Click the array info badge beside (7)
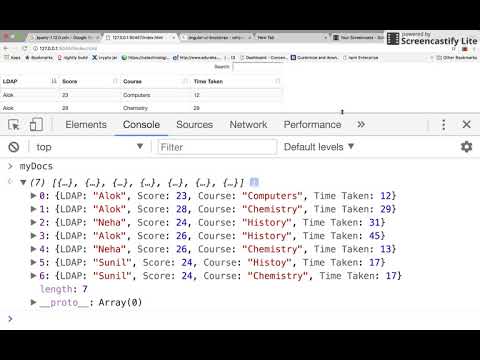This screenshot has height=360, width=480. tap(254, 182)
